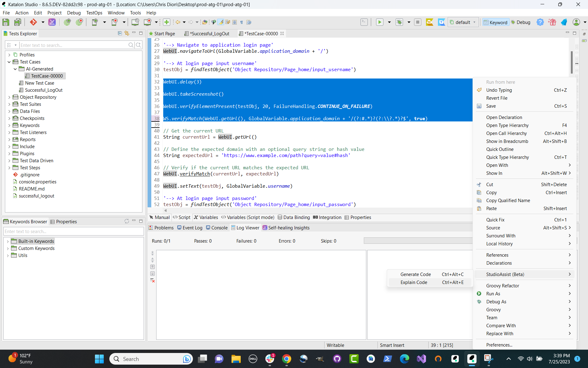Viewport: 588px width, 368px height.
Task: Click the Windows Start button
Action: (99, 359)
